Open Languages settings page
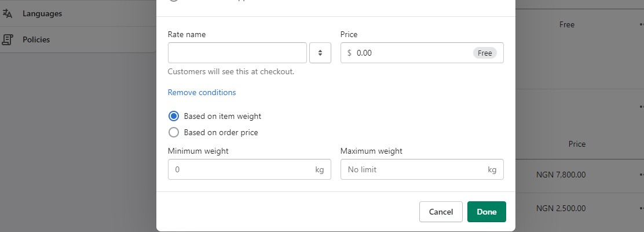The width and height of the screenshot is (644, 232). 42,13
